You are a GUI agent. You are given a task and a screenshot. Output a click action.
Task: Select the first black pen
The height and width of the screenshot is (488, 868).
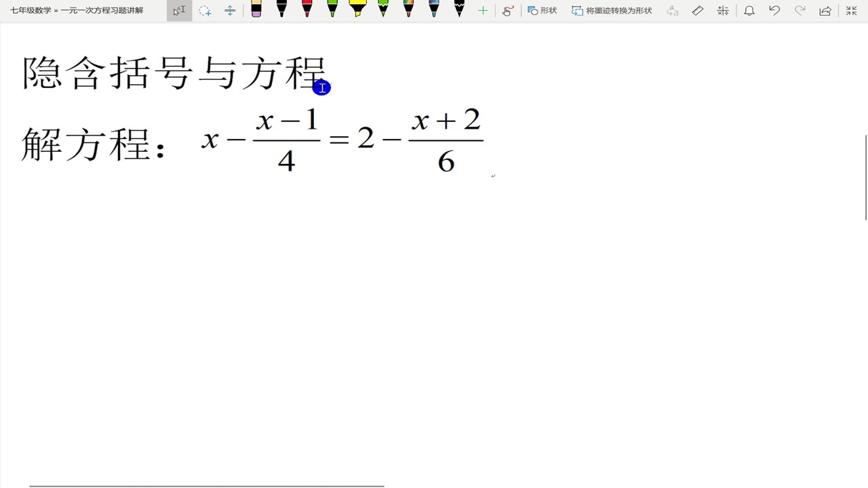(x=281, y=9)
